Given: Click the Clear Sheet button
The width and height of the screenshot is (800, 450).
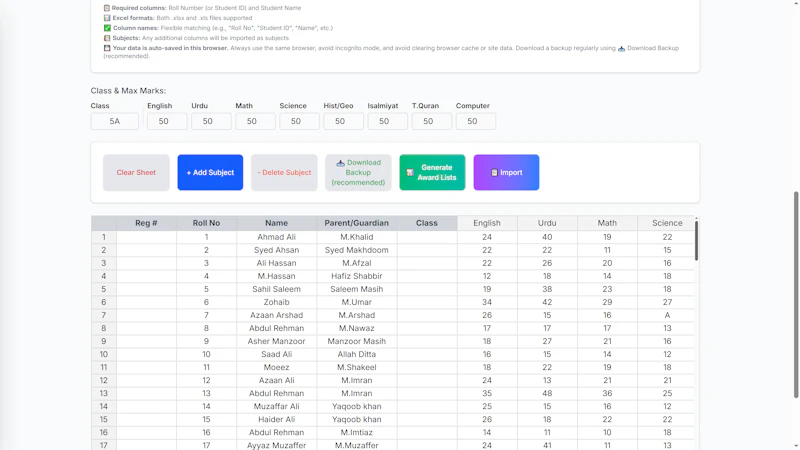Looking at the screenshot, I should tap(136, 172).
